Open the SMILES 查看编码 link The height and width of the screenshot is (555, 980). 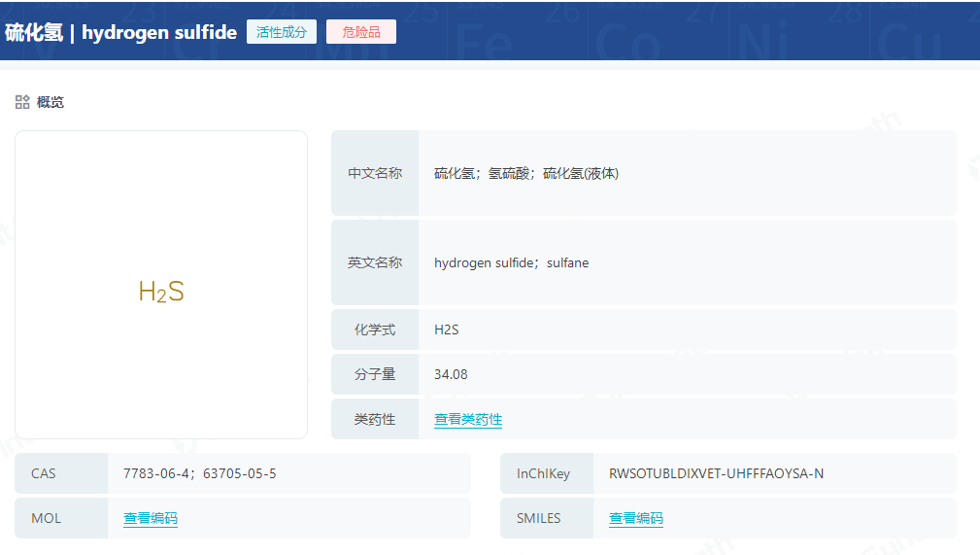pyautogui.click(x=635, y=518)
